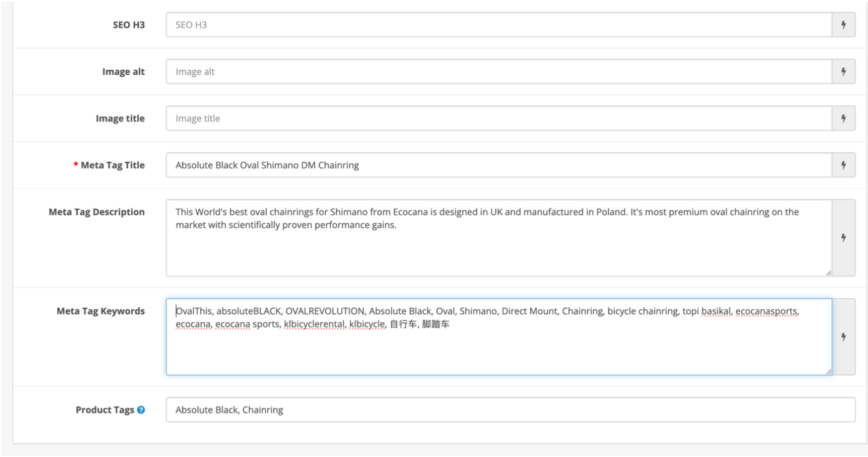Click the underlined word "ecocanasports" in keywords
Screen dimensions: 868x457
[766, 311]
